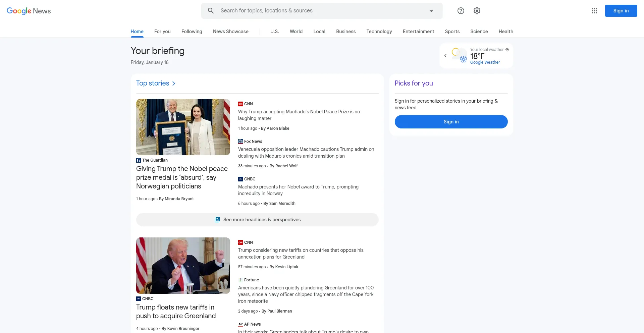Open the Google apps grid
644x333 pixels.
tap(594, 10)
